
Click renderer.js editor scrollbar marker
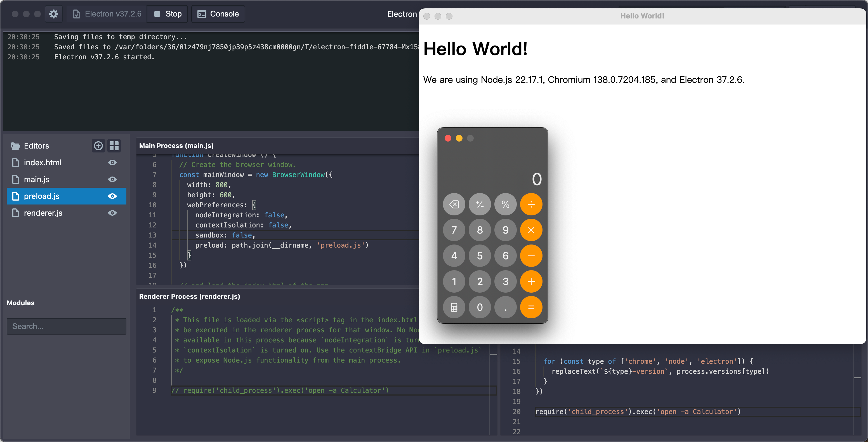[x=493, y=354]
